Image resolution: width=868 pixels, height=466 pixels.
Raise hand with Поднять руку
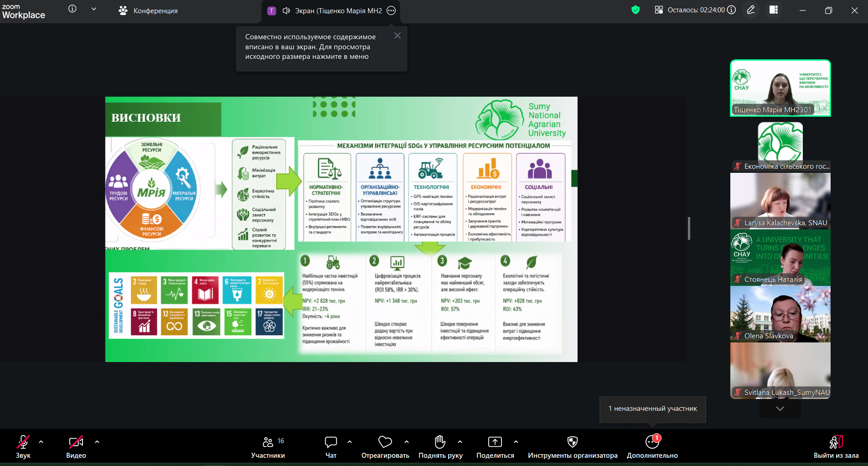[x=440, y=447]
